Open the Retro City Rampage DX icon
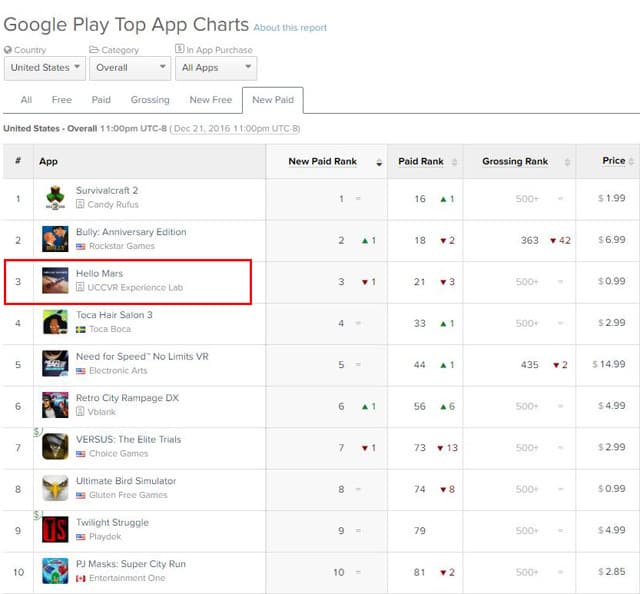The height and width of the screenshot is (594, 640). click(55, 405)
